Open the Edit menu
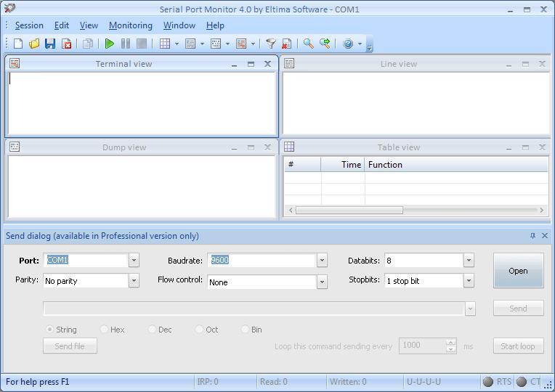Screen dimensions: 555x392 (x=62, y=25)
